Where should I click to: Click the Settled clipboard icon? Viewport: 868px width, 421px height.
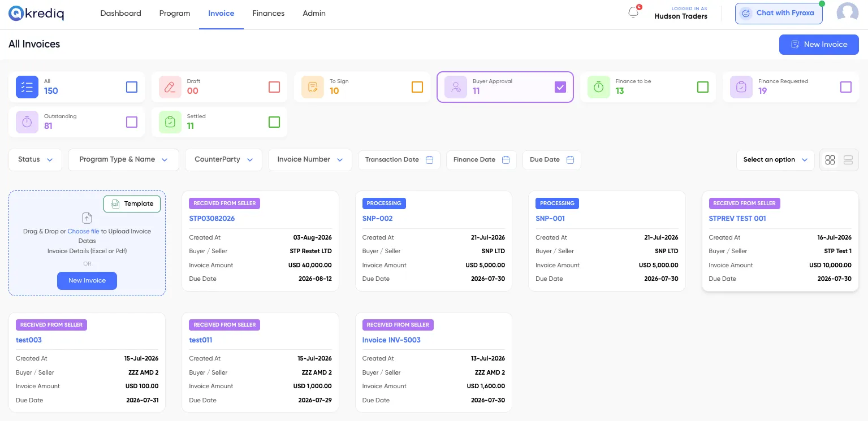click(170, 122)
